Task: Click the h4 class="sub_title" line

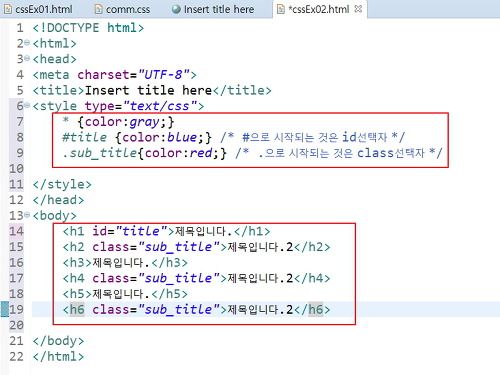Action: [x=196, y=278]
